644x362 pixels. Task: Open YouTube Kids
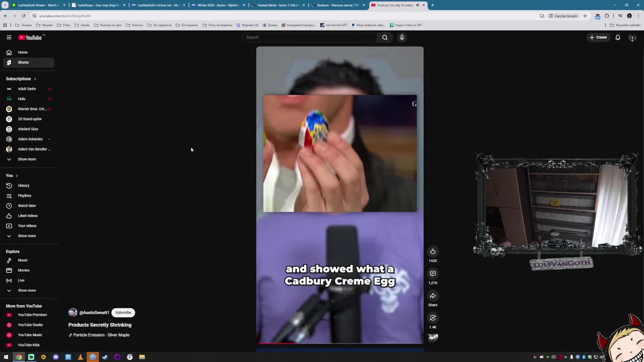pos(28,345)
